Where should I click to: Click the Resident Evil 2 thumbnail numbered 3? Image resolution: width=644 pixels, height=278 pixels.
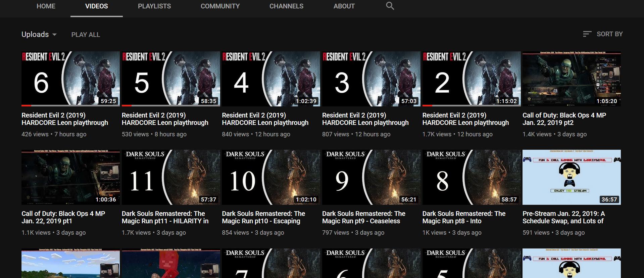pyautogui.click(x=371, y=79)
